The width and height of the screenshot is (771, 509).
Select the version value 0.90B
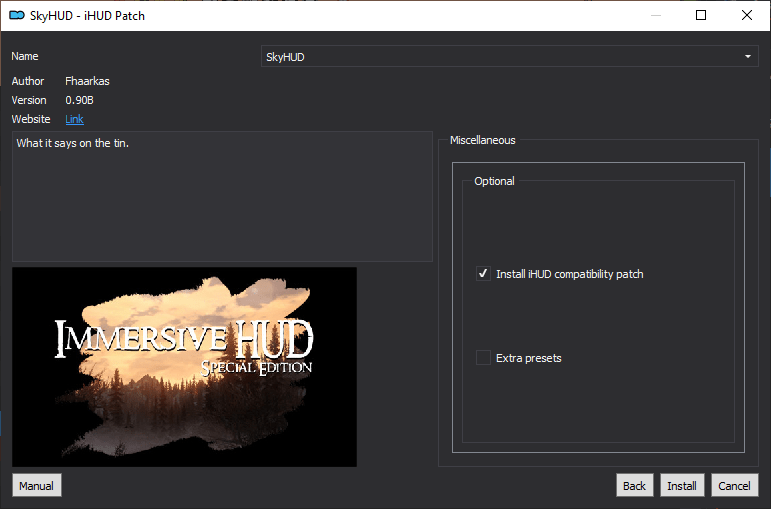pyautogui.click(x=80, y=100)
